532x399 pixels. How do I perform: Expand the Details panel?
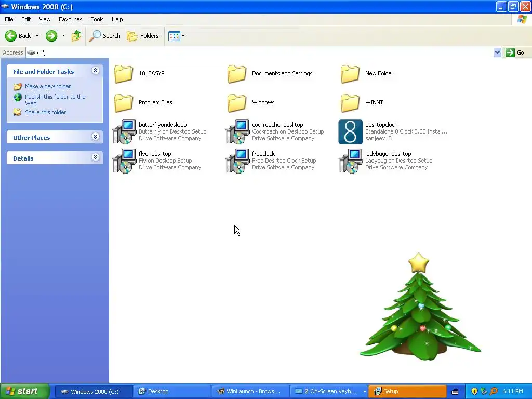click(x=96, y=157)
